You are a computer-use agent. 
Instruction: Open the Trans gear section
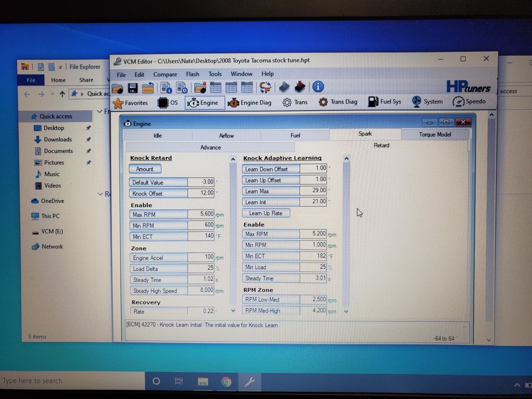click(x=295, y=102)
